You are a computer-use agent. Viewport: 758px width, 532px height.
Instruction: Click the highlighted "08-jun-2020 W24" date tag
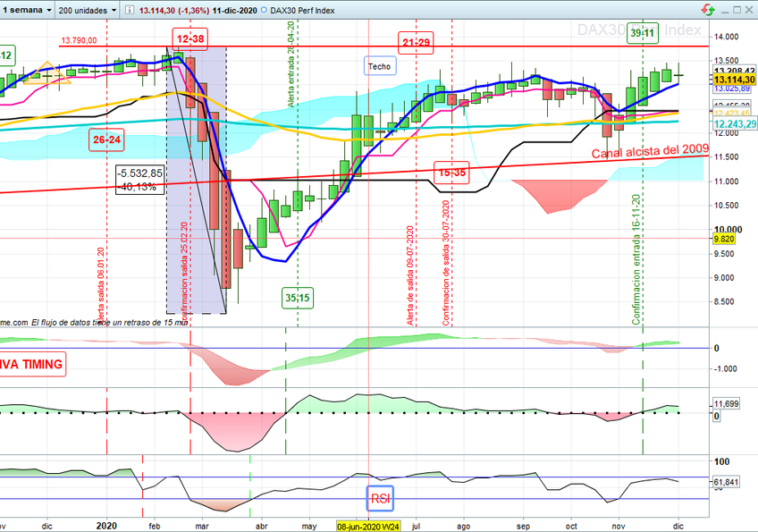pyautogui.click(x=368, y=527)
